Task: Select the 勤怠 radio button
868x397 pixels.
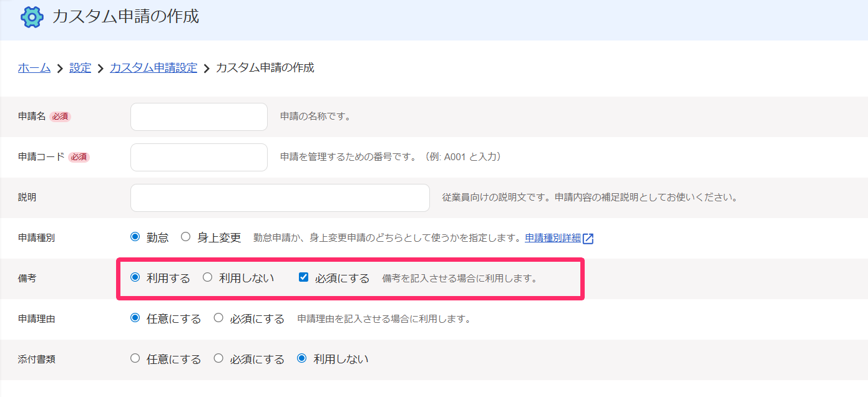Action: pos(135,237)
